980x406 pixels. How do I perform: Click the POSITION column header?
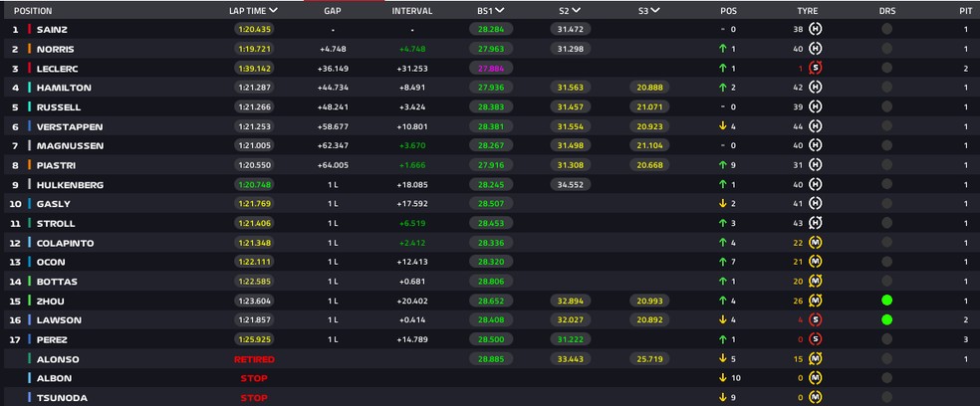click(33, 11)
